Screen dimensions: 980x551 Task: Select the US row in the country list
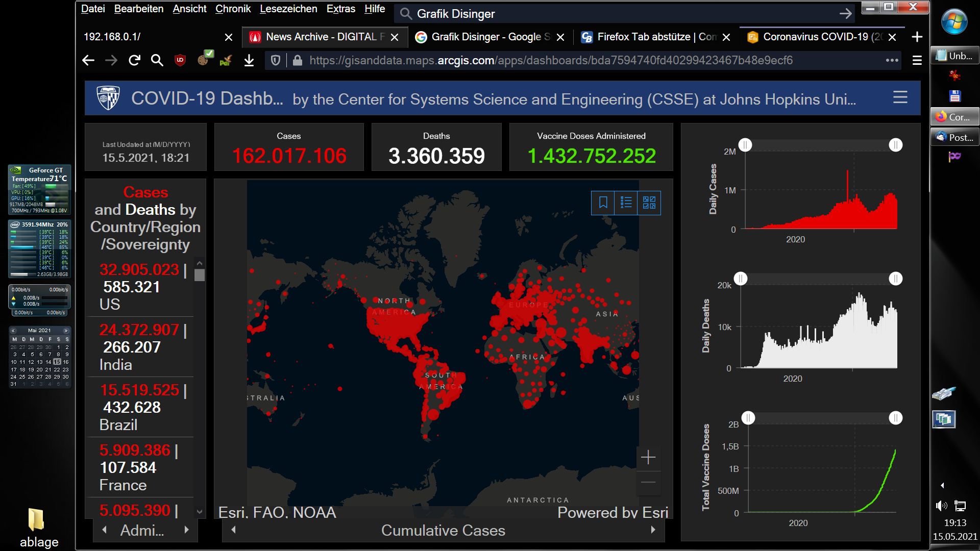tap(141, 287)
